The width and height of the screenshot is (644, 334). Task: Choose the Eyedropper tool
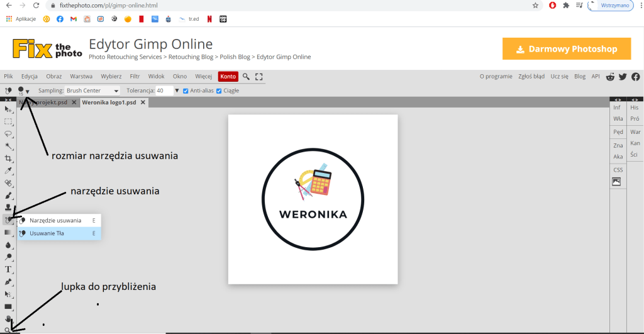pyautogui.click(x=9, y=170)
